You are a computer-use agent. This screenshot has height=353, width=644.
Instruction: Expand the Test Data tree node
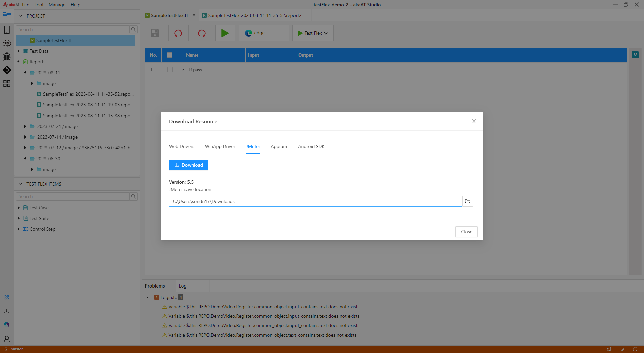coord(19,51)
